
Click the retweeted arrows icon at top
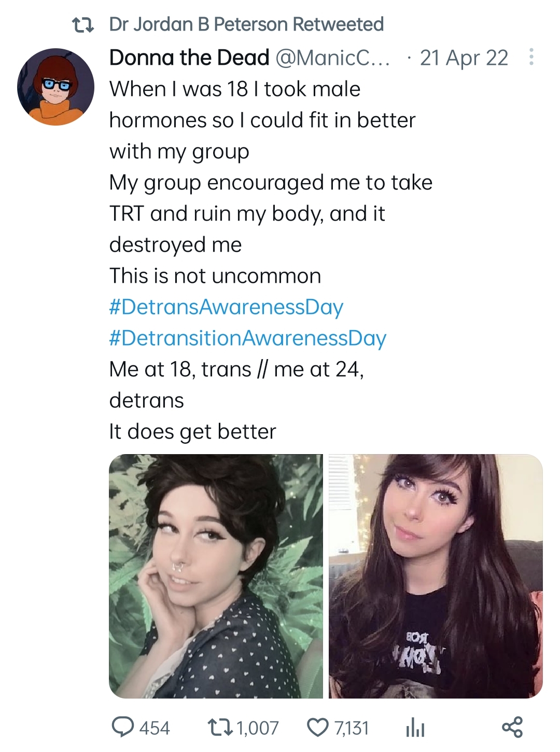tap(82, 25)
